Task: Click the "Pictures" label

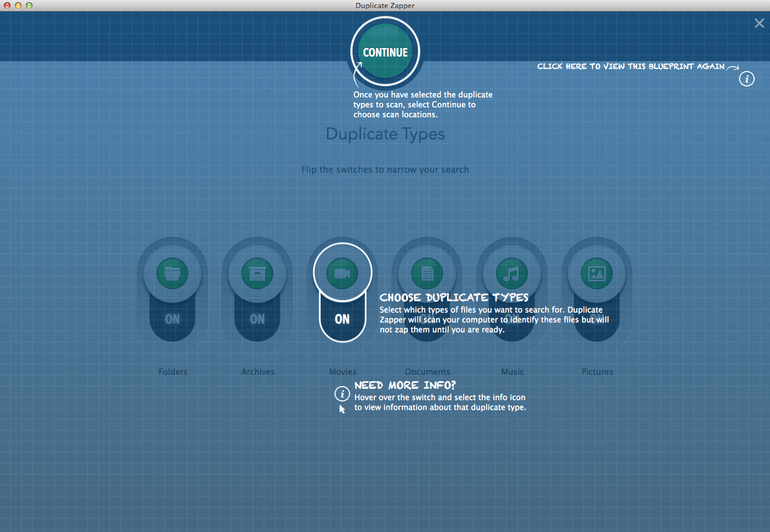Action: click(597, 372)
